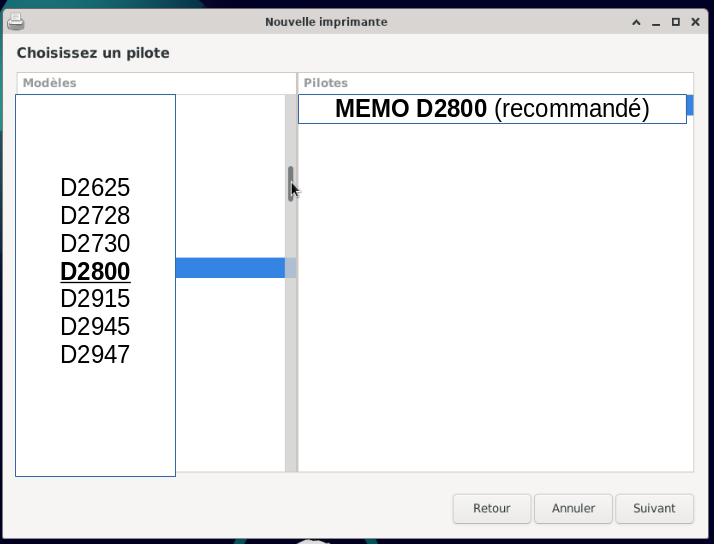The width and height of the screenshot is (722, 544).
Task: Close the Nouvelle imprimante dialog
Action: (x=695, y=22)
